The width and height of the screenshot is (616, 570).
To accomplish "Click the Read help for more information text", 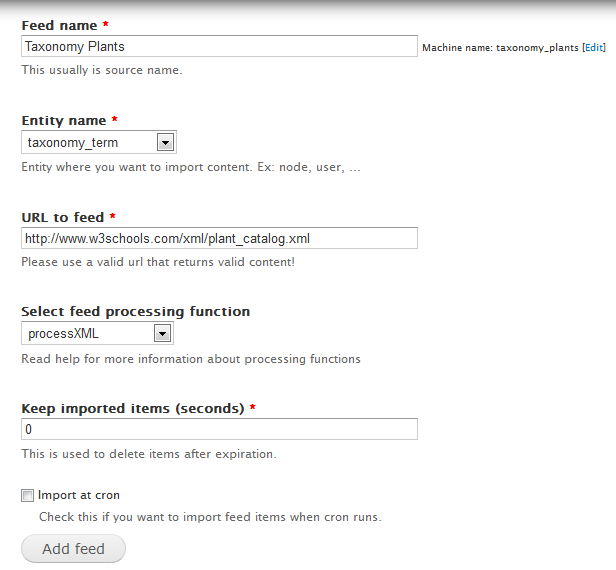I will pos(191,359).
